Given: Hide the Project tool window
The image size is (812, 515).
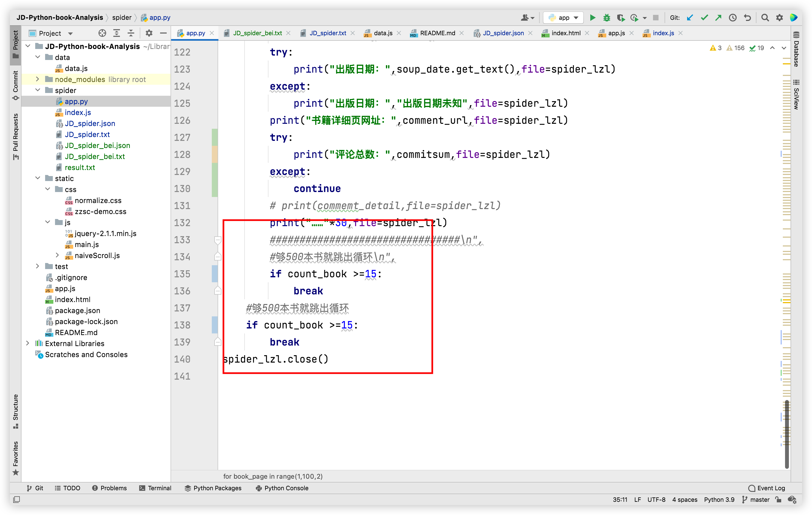Looking at the screenshot, I should click(163, 33).
